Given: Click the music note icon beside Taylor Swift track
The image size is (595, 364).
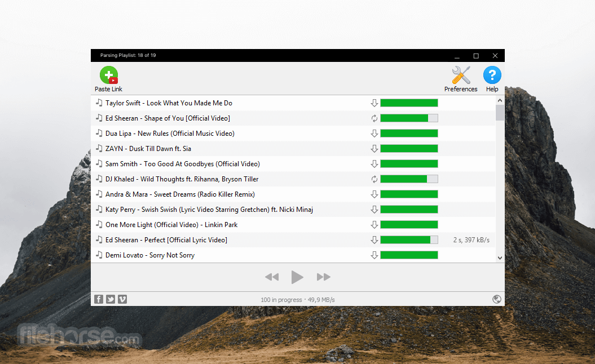Looking at the screenshot, I should point(98,103).
